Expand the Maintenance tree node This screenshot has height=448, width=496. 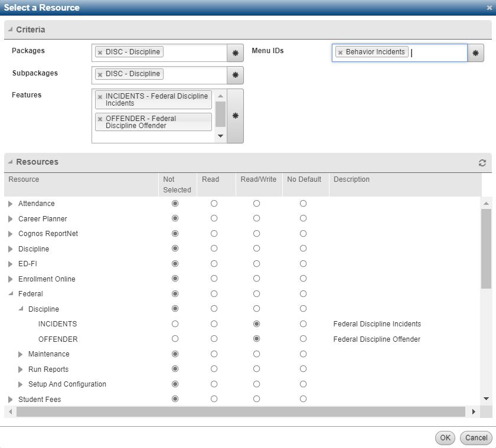(19, 354)
